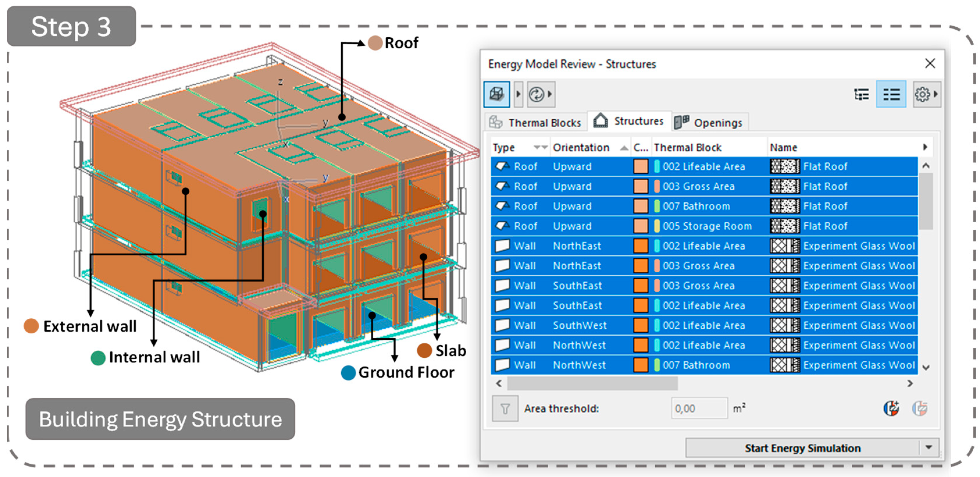Switch to the Thermal Blocks tab
Image resolution: width=980 pixels, height=477 pixels.
click(536, 122)
